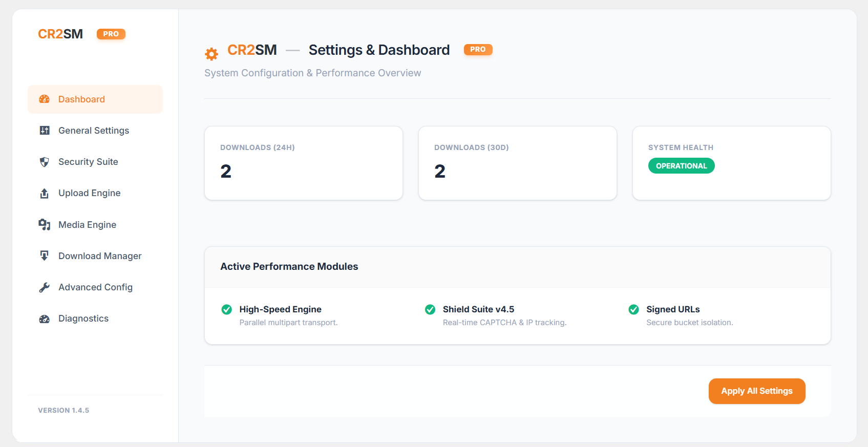Click the High-Speed Engine green checkmark
The width and height of the screenshot is (868, 447).
point(226,309)
